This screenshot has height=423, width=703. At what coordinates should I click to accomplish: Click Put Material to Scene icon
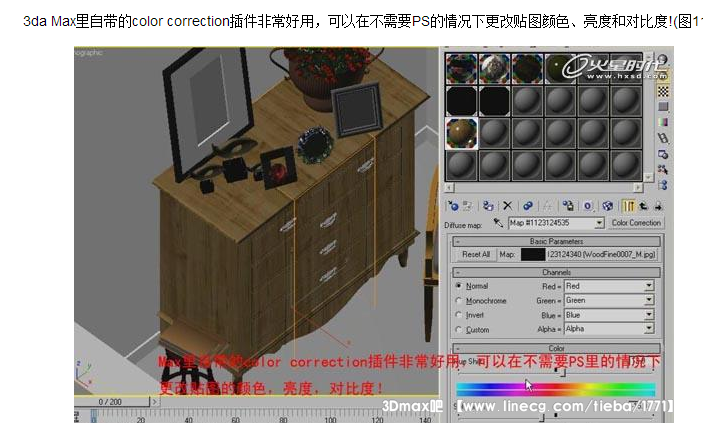tap(468, 206)
